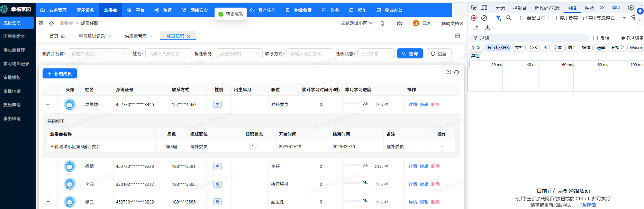
Task: Click the 新增成员 button
Action: click(x=60, y=74)
